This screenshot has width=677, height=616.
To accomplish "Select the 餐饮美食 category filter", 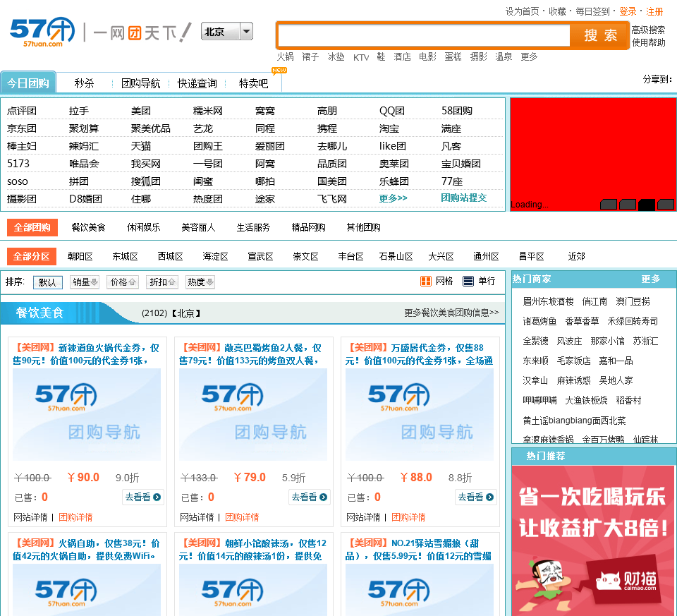I will coord(88,228).
